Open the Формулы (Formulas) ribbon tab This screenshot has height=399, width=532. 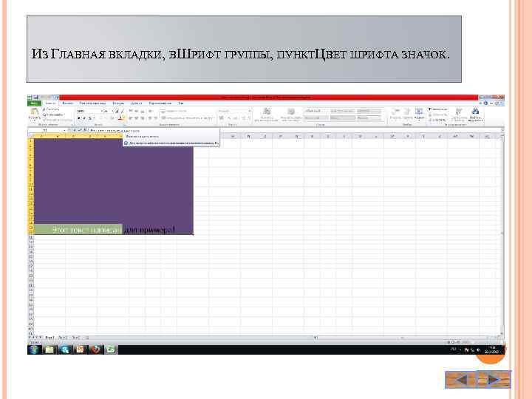(x=118, y=103)
